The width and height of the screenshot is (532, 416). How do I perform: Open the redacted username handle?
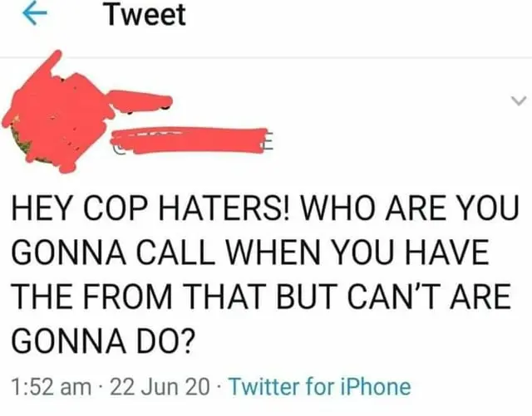pyautogui.click(x=190, y=140)
